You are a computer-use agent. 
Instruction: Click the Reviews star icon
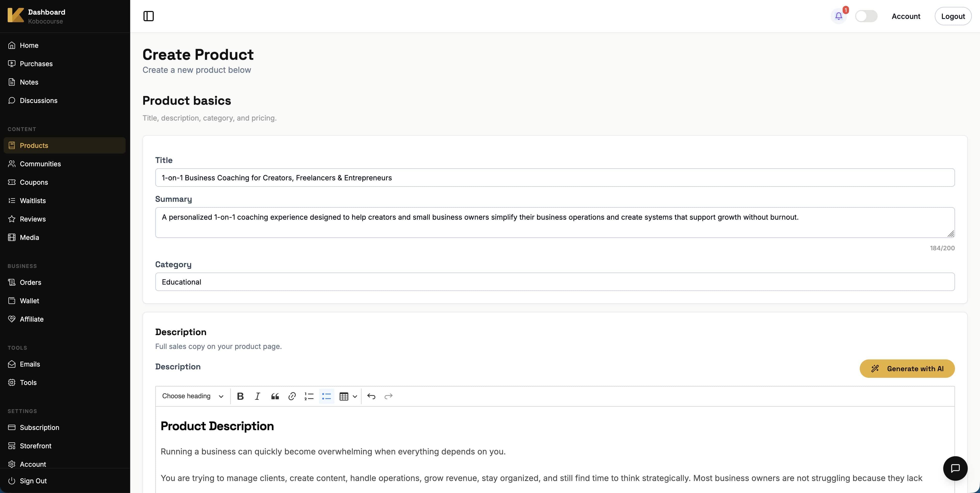coord(12,219)
